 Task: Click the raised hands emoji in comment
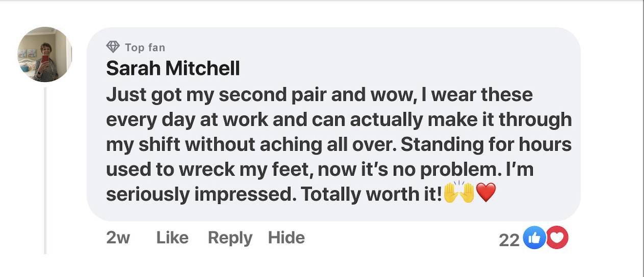(x=459, y=193)
